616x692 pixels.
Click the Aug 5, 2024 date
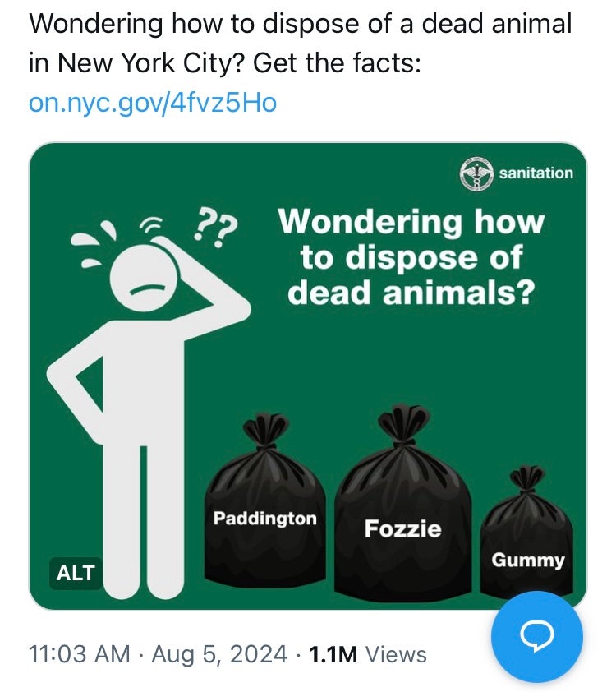tap(217, 654)
